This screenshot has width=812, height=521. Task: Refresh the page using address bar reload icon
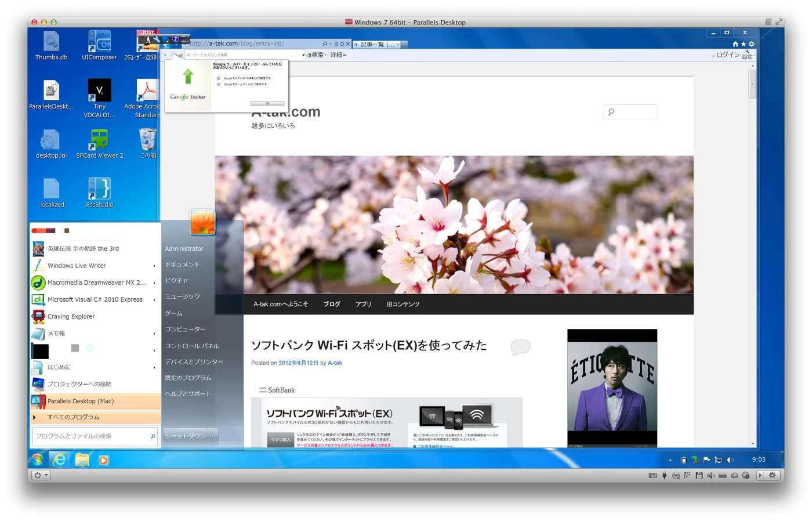point(342,44)
